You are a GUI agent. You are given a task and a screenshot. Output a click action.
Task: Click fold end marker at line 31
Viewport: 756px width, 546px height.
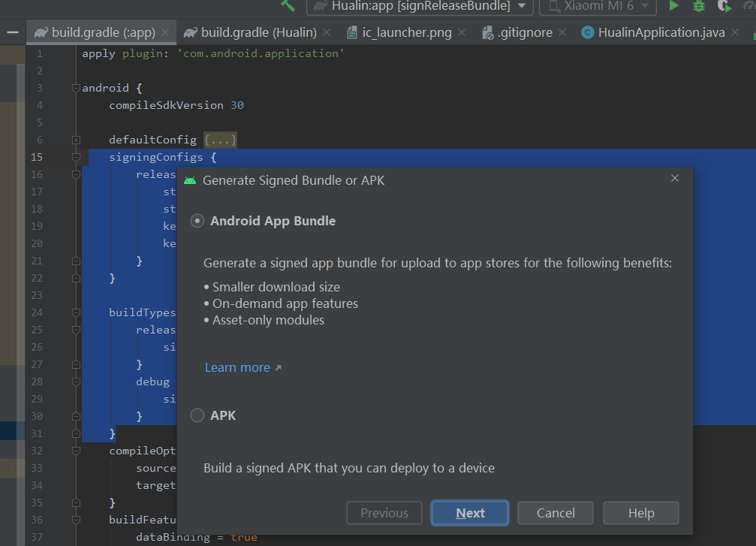pos(76,433)
